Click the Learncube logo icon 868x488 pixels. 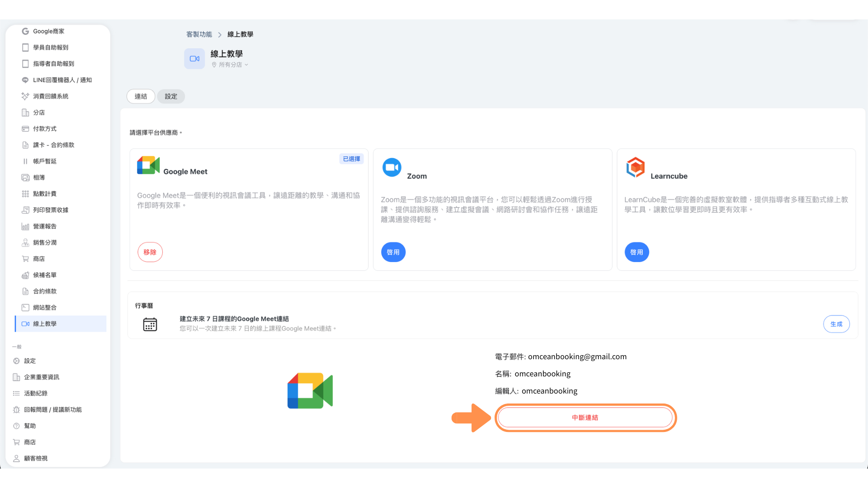click(635, 167)
